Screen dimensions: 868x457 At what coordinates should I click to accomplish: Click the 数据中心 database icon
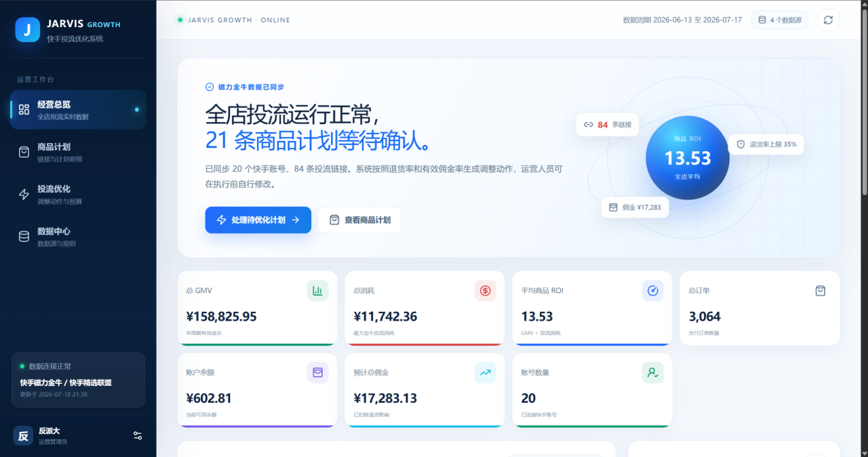tap(24, 236)
